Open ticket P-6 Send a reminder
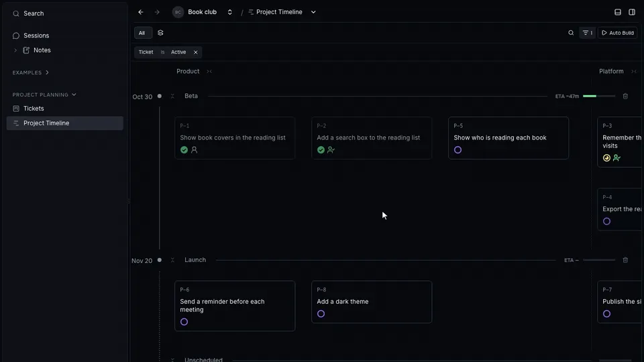 235,306
